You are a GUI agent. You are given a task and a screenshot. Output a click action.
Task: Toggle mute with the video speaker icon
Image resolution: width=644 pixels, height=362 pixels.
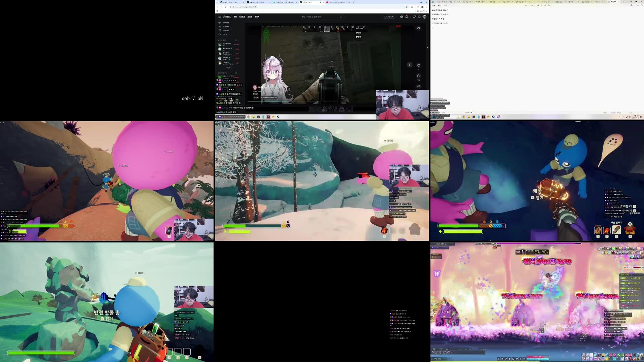(x=419, y=28)
